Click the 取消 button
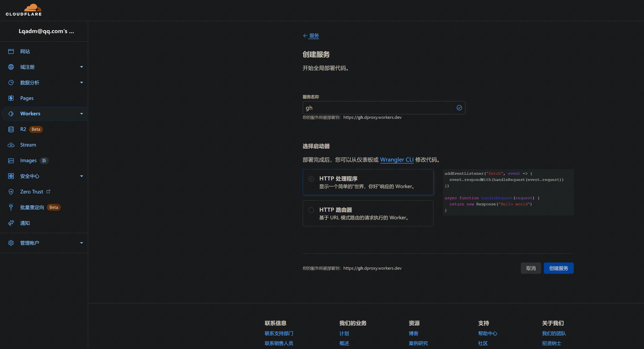The height and width of the screenshot is (349, 644). (531, 268)
